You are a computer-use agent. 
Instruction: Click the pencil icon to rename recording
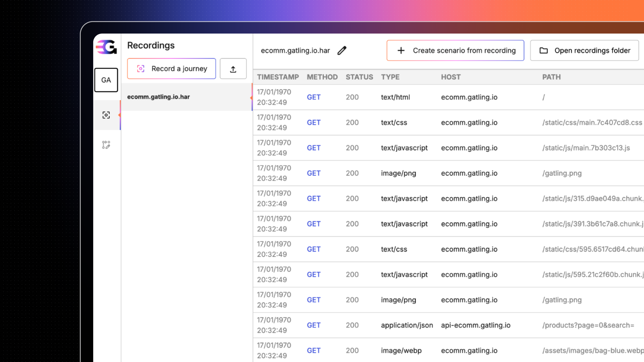click(342, 51)
